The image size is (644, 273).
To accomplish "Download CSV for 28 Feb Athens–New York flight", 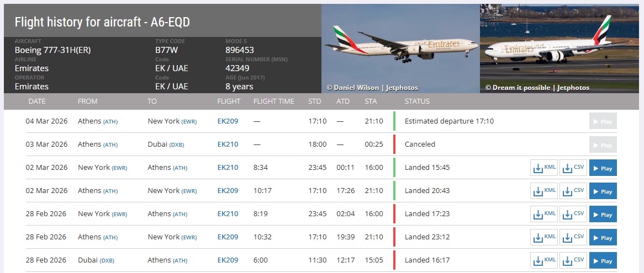I will [x=573, y=237].
